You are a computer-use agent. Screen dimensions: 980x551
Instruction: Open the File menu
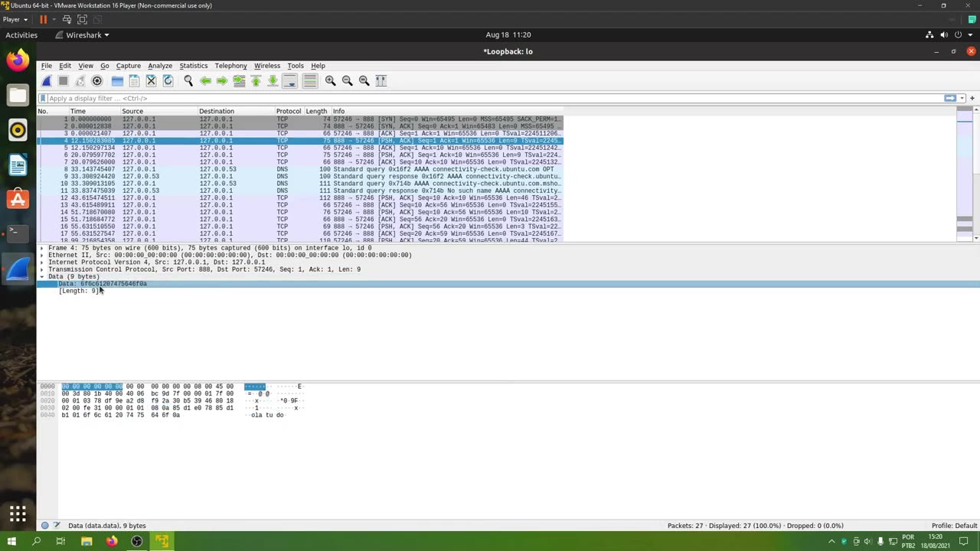47,66
